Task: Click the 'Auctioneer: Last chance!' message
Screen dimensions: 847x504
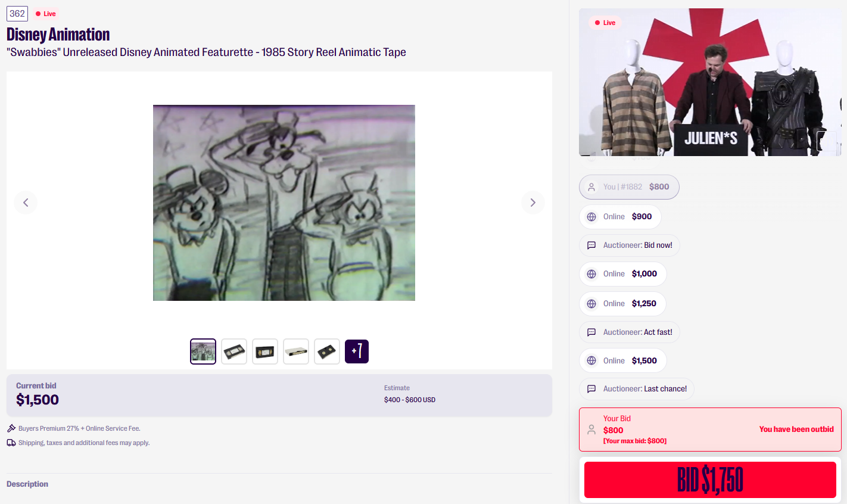Action: click(x=637, y=389)
